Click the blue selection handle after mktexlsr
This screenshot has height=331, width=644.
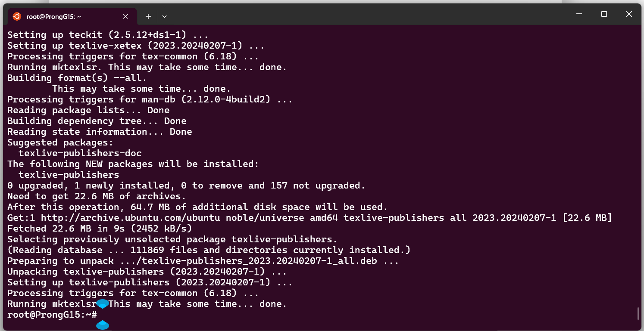click(102, 304)
